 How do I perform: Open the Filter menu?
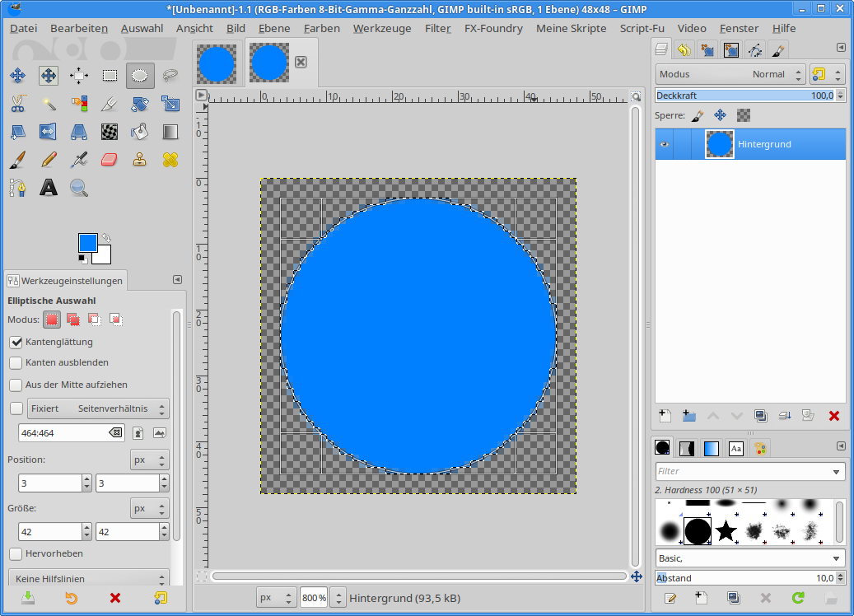pyautogui.click(x=437, y=28)
